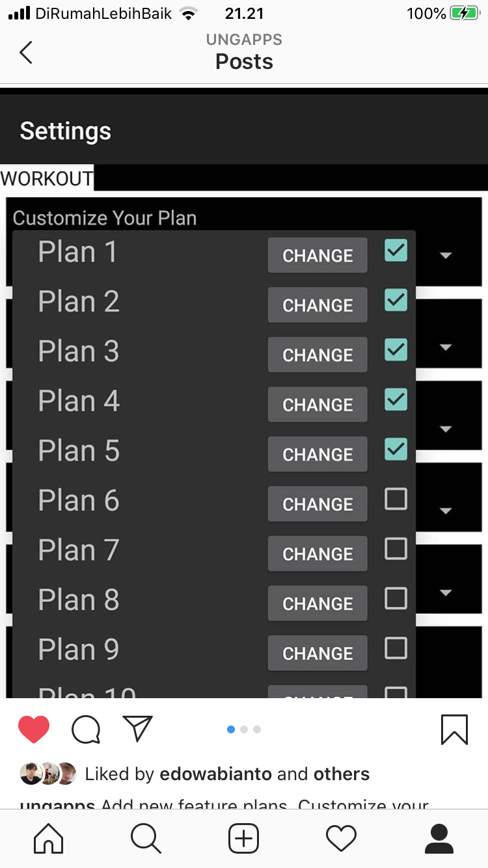Enable the Plan 6 checkbox
Image resolution: width=488 pixels, height=868 pixels.
pyautogui.click(x=395, y=498)
